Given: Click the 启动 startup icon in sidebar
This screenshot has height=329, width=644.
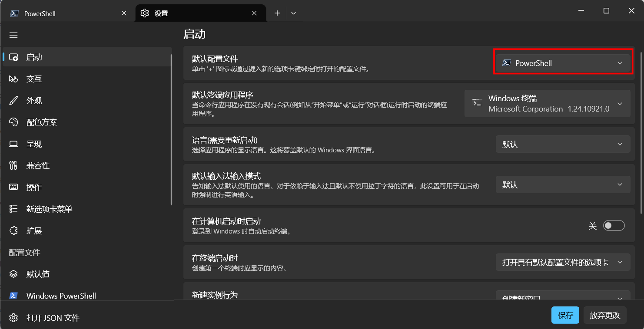Looking at the screenshot, I should coord(13,57).
